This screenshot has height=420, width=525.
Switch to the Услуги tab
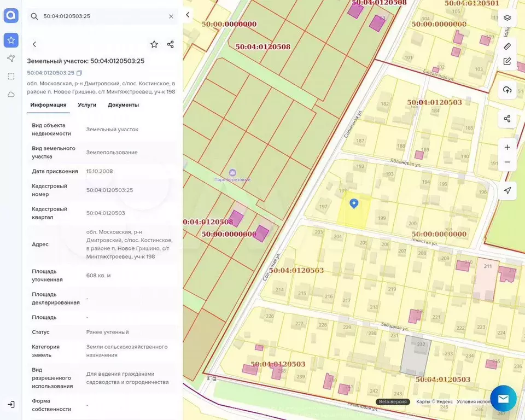coord(87,105)
